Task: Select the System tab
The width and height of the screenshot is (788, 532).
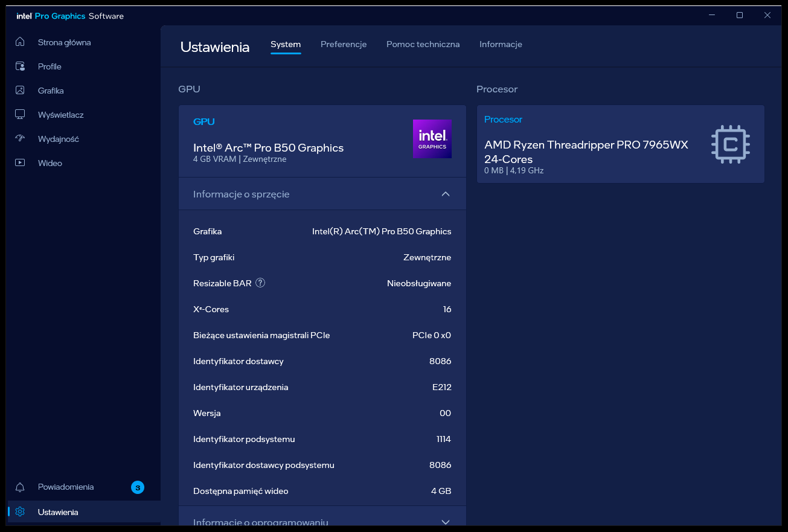Action: (x=286, y=45)
